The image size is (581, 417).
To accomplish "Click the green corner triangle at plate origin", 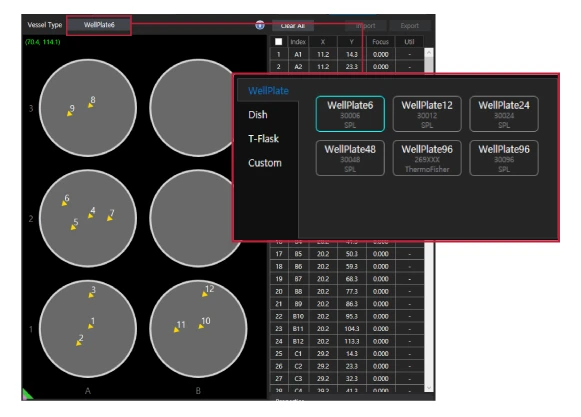I will click(27, 394).
